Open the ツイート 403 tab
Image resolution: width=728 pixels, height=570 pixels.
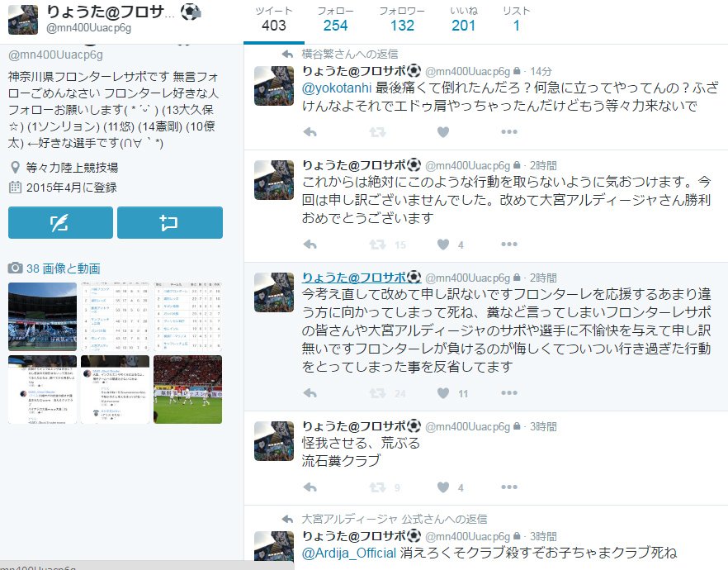(274, 20)
